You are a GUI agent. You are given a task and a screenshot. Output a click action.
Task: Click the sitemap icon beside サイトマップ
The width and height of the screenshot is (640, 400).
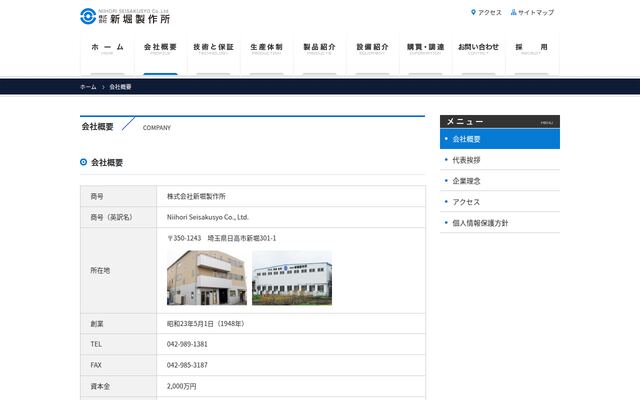click(513, 12)
